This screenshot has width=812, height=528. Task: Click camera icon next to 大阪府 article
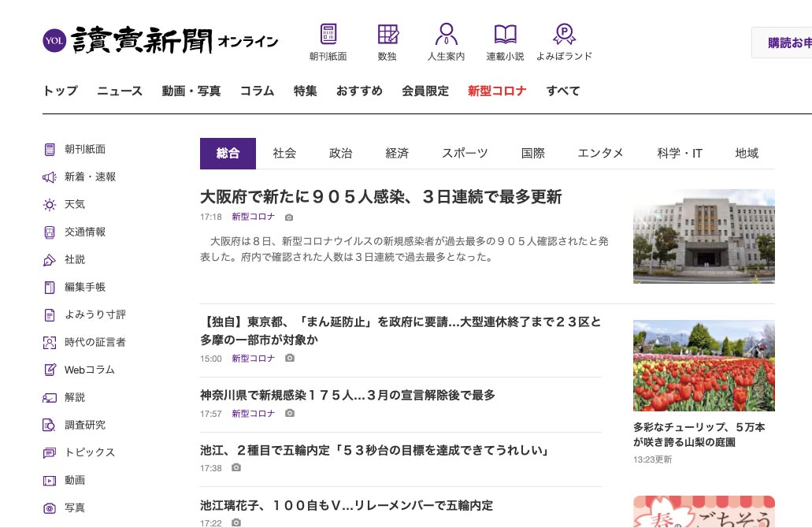(289, 218)
